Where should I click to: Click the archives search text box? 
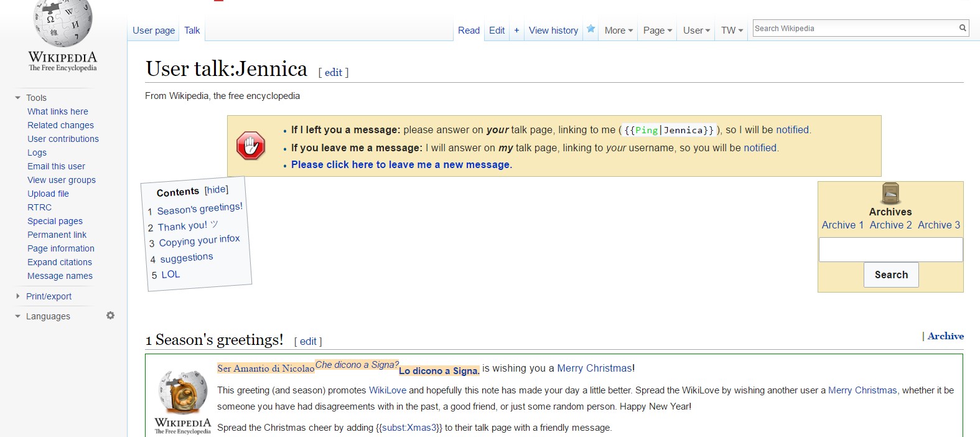point(890,250)
